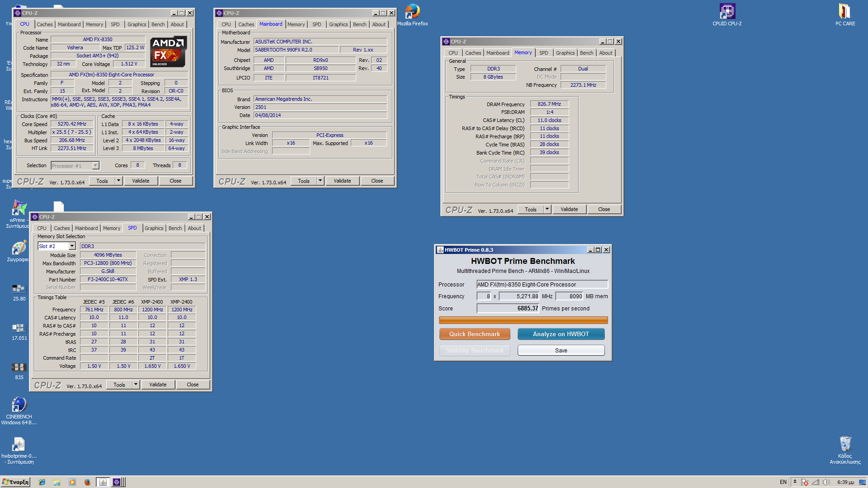Open the CINEBENCH Windows 64 Bit shortcut

(19, 410)
